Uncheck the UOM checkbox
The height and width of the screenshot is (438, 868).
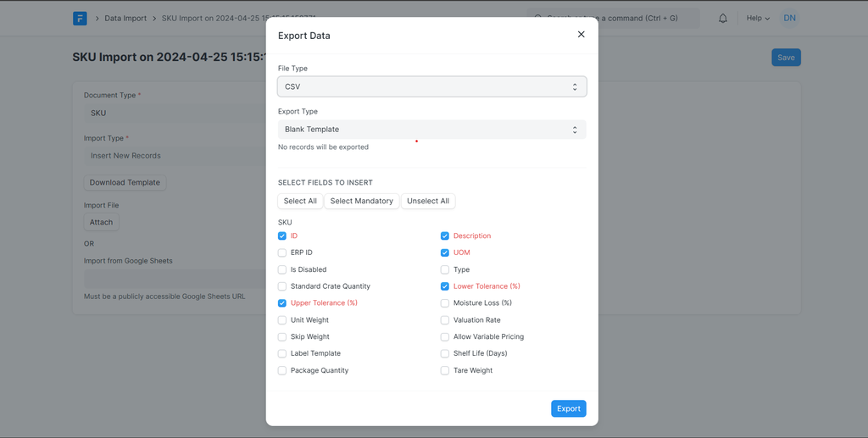coord(445,252)
